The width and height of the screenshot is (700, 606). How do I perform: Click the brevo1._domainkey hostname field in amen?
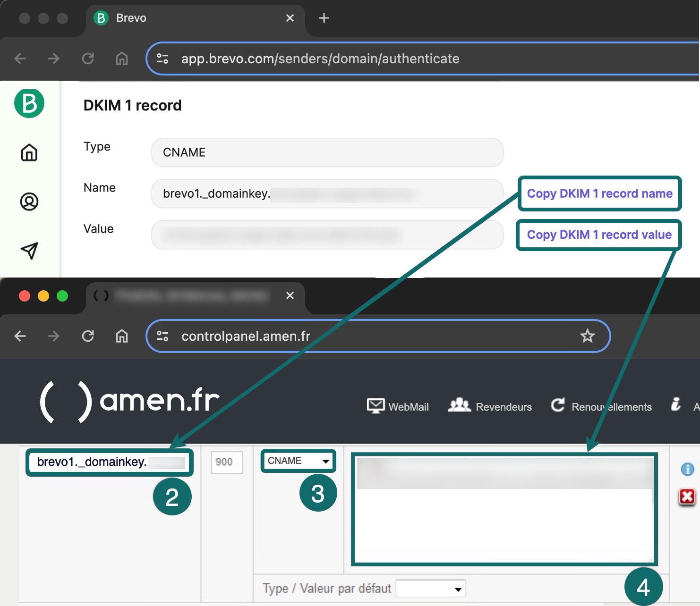[x=110, y=462]
